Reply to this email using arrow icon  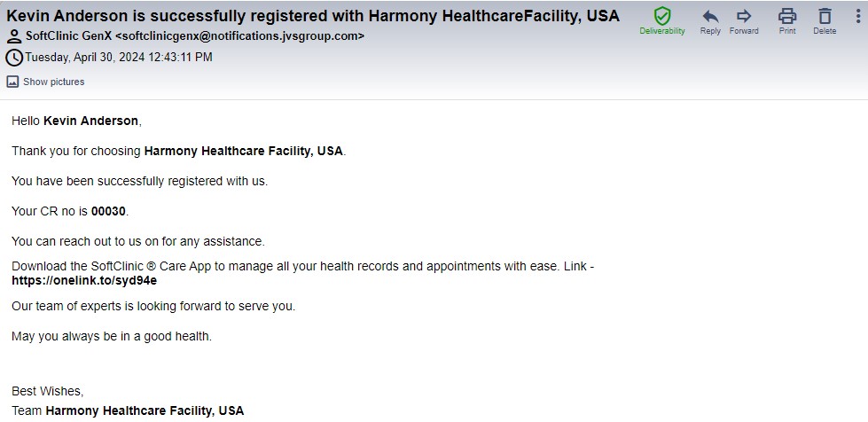[x=710, y=16]
